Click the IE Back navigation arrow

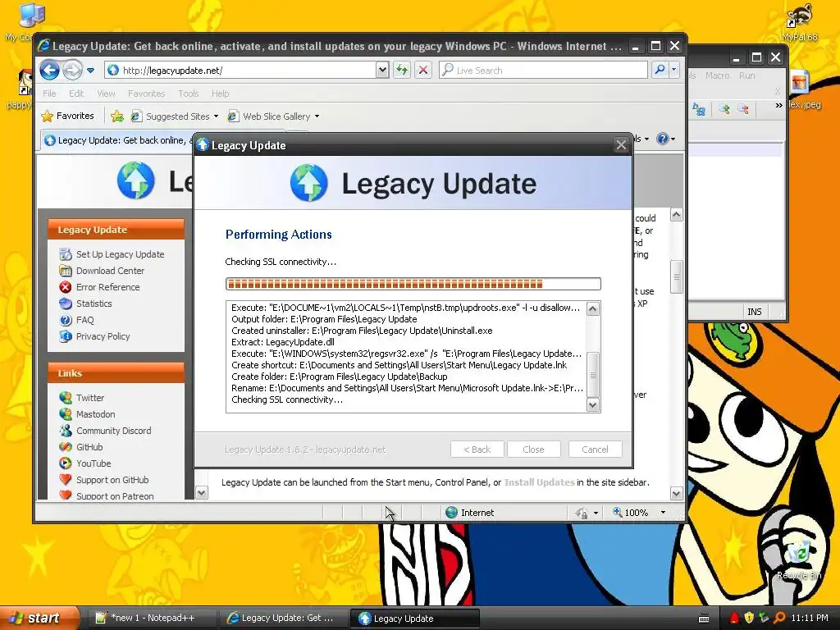click(x=49, y=71)
